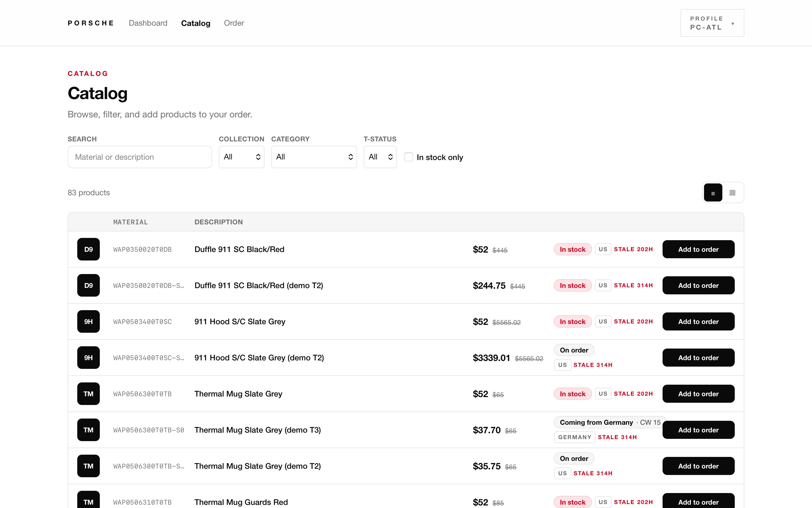The width and height of the screenshot is (812, 508).
Task: Switch to list view
Action: [713, 192]
